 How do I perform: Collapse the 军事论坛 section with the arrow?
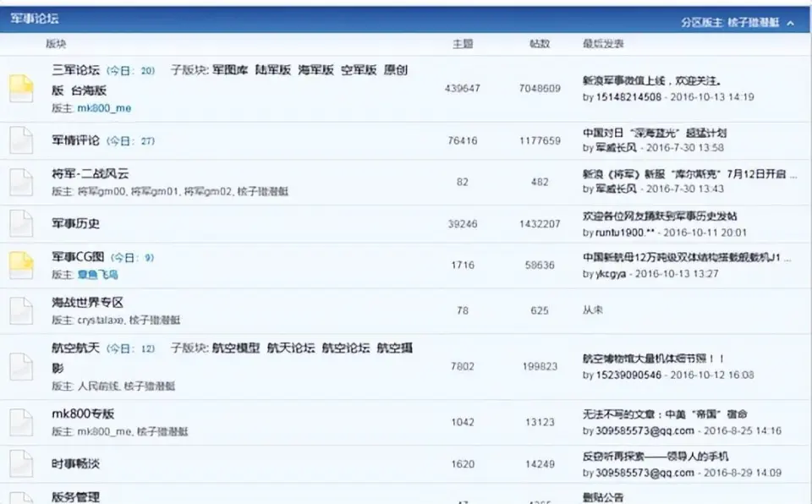[791, 23]
